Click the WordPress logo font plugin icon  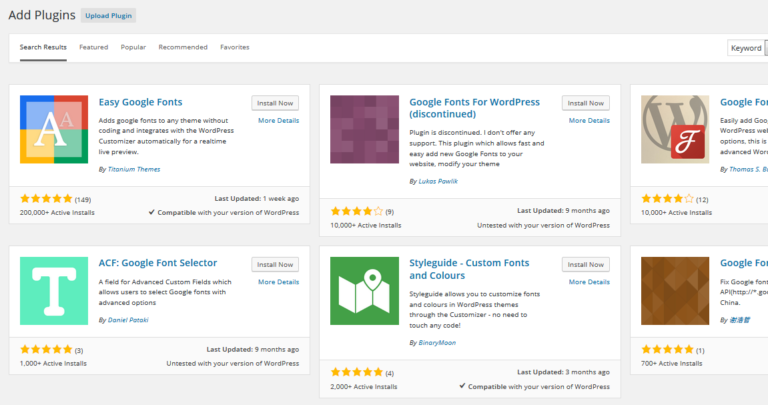[x=674, y=130]
